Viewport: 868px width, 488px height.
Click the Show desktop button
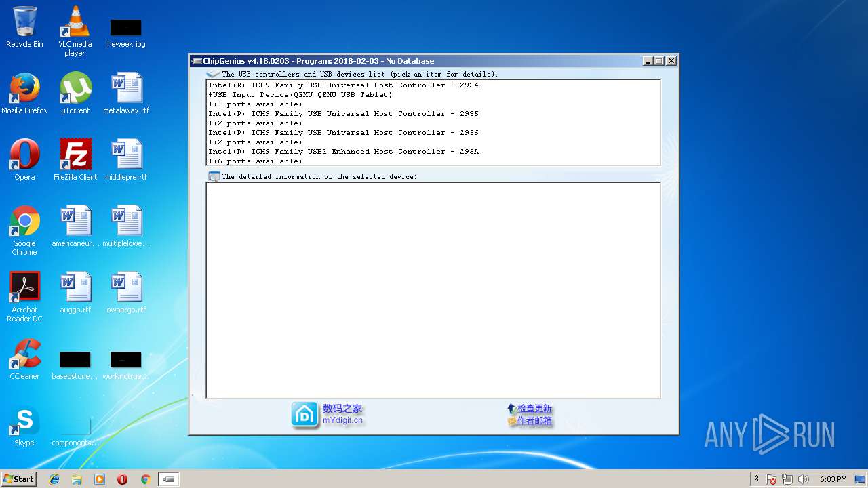point(861,479)
